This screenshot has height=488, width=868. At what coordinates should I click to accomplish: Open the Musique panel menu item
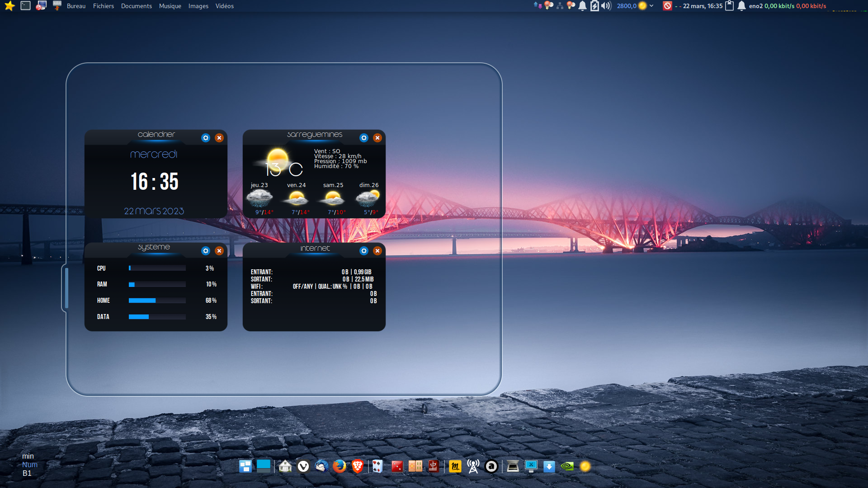coord(170,6)
